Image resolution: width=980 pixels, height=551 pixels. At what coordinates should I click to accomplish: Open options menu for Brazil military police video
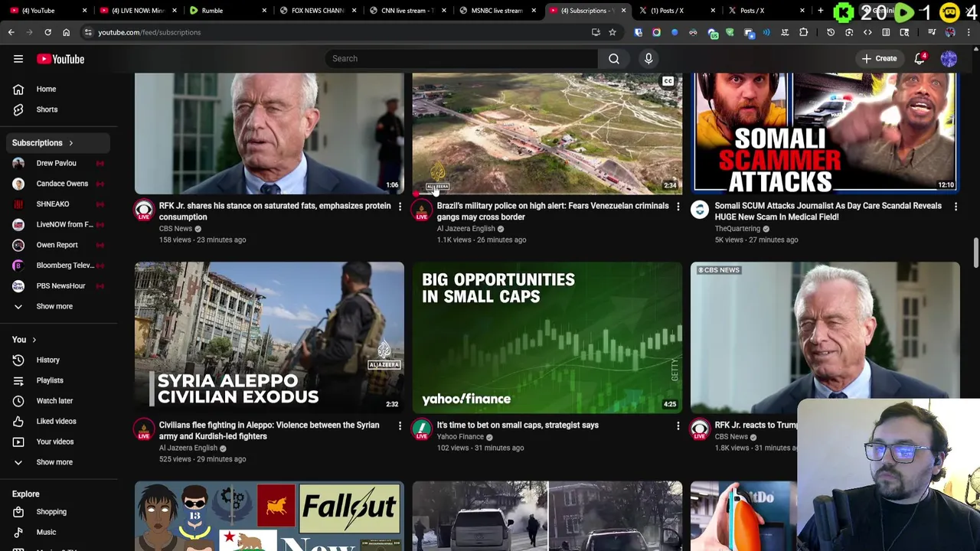pyautogui.click(x=678, y=206)
